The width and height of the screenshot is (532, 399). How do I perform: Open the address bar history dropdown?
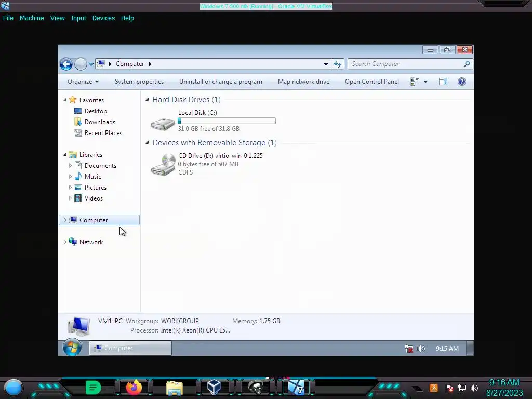[x=326, y=64]
